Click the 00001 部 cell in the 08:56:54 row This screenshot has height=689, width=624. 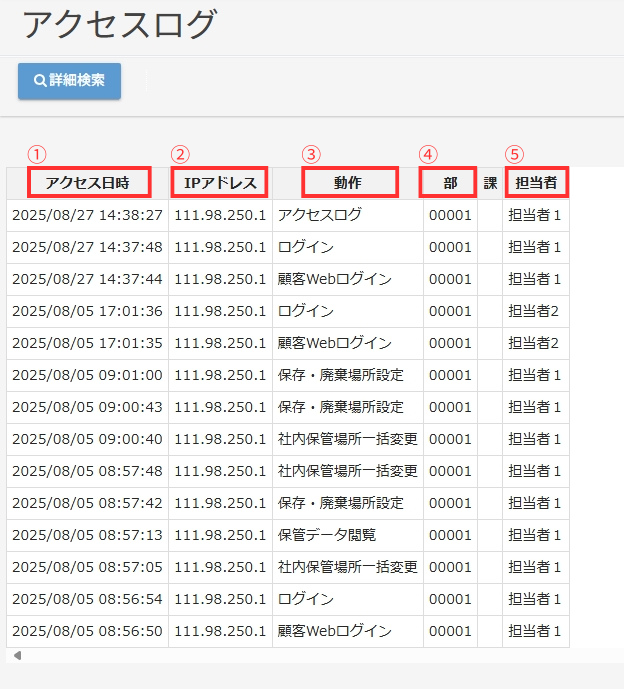point(450,599)
